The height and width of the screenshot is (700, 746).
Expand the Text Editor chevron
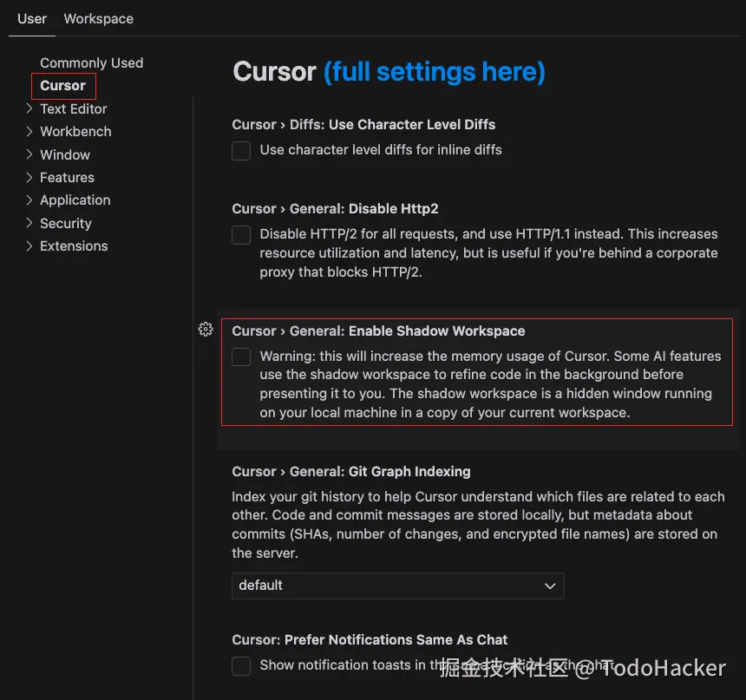coord(29,108)
